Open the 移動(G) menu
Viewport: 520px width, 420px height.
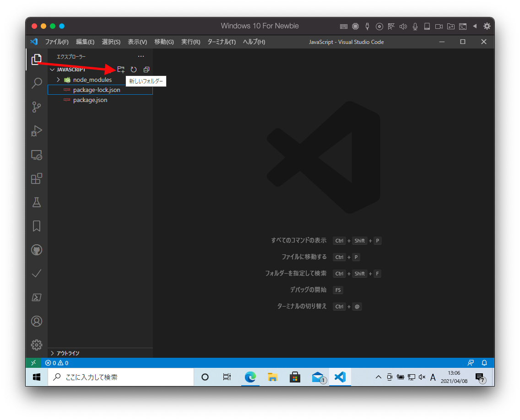164,42
